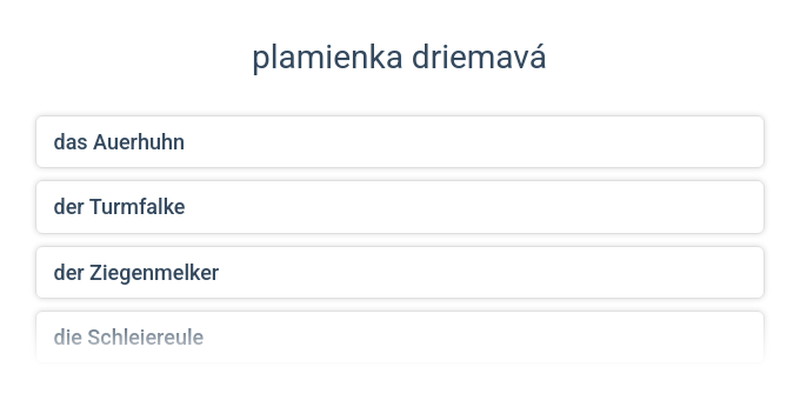Tap the word "Turmfalke" in second option
The height and width of the screenshot is (400, 800).
tap(137, 207)
